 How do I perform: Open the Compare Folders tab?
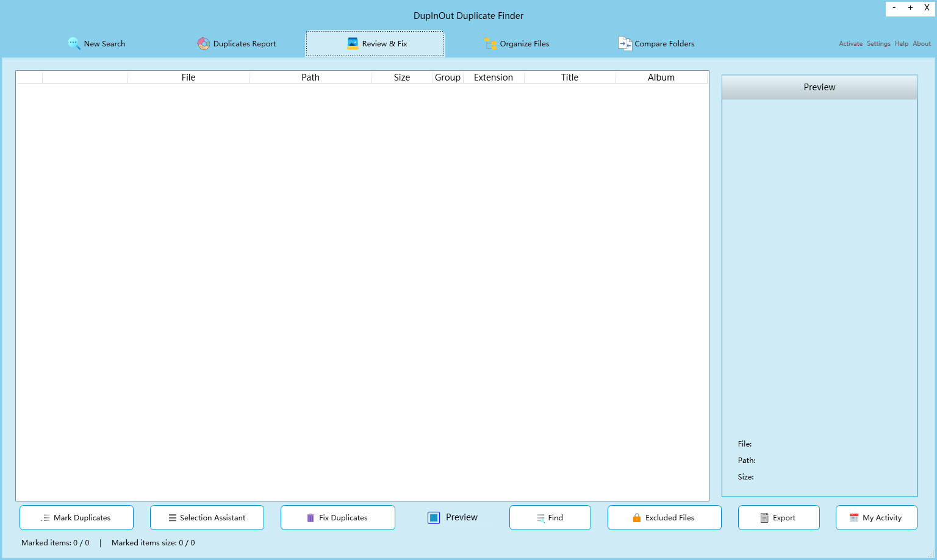[656, 44]
